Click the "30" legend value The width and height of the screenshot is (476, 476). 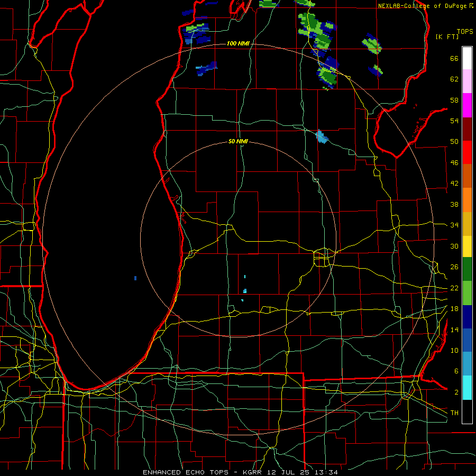(x=454, y=246)
